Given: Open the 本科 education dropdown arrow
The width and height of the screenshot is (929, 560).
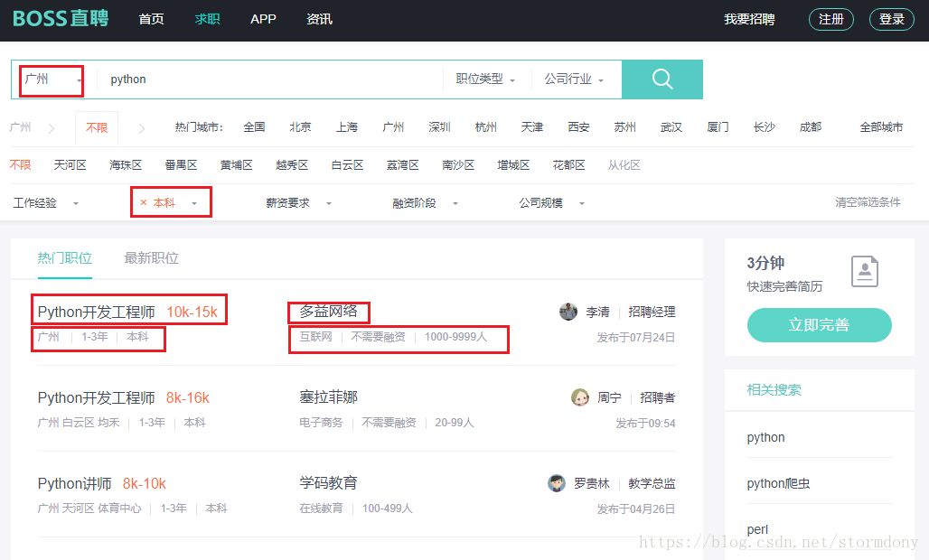Looking at the screenshot, I should pos(193,203).
